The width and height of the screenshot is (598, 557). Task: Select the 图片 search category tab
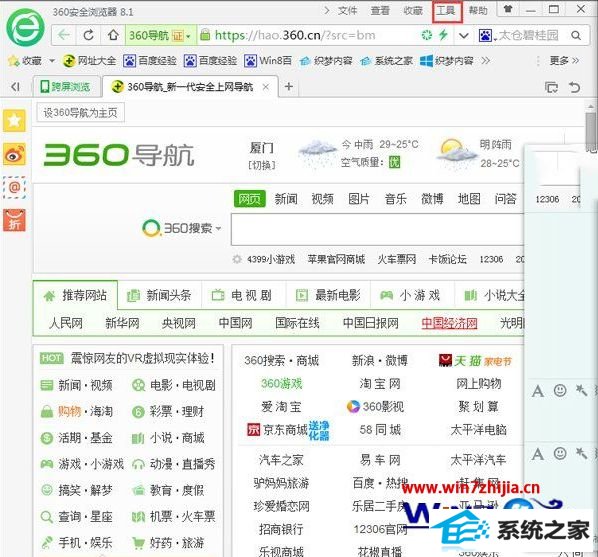point(359,199)
